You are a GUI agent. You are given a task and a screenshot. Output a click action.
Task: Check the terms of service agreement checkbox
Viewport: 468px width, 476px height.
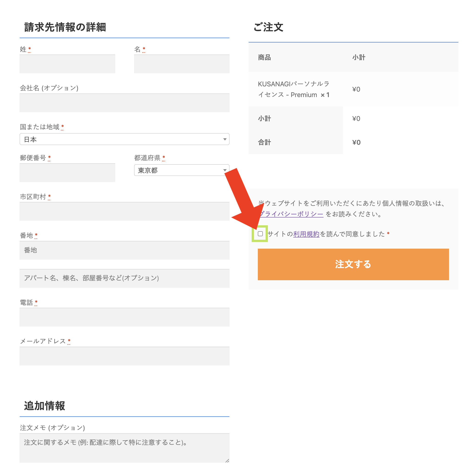260,234
